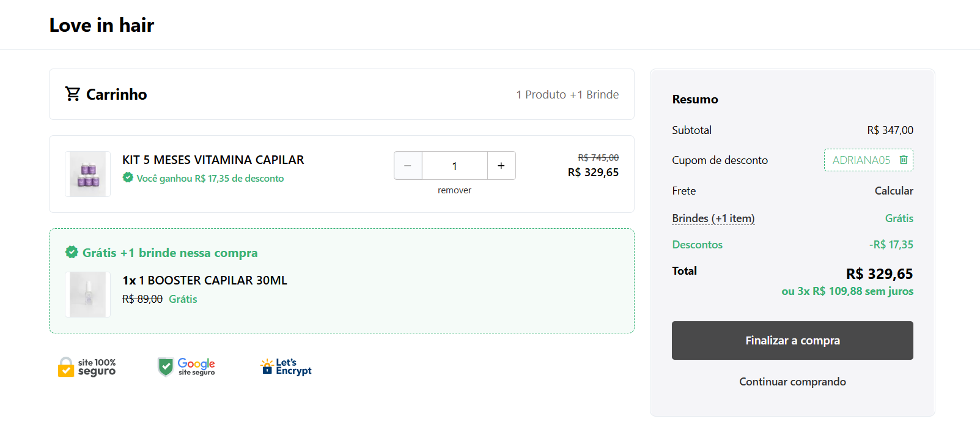
Task: Remove coupon ADRIANA05 with trash icon
Action: 904,160
